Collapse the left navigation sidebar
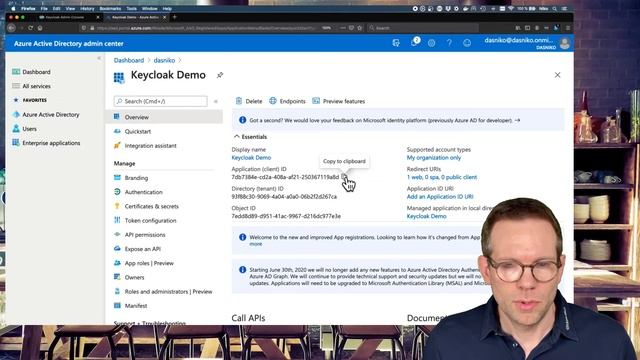 click(99, 58)
